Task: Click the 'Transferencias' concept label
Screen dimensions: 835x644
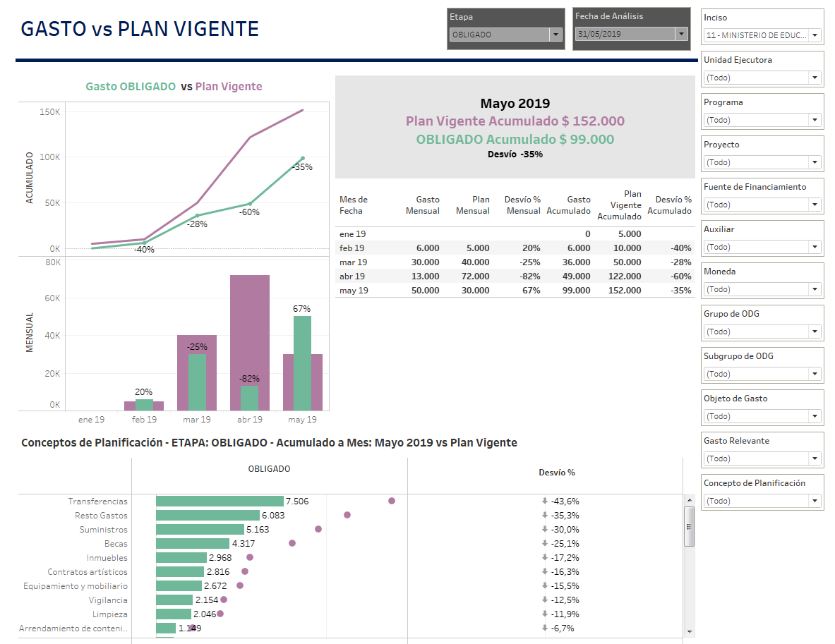Action: pos(98,502)
